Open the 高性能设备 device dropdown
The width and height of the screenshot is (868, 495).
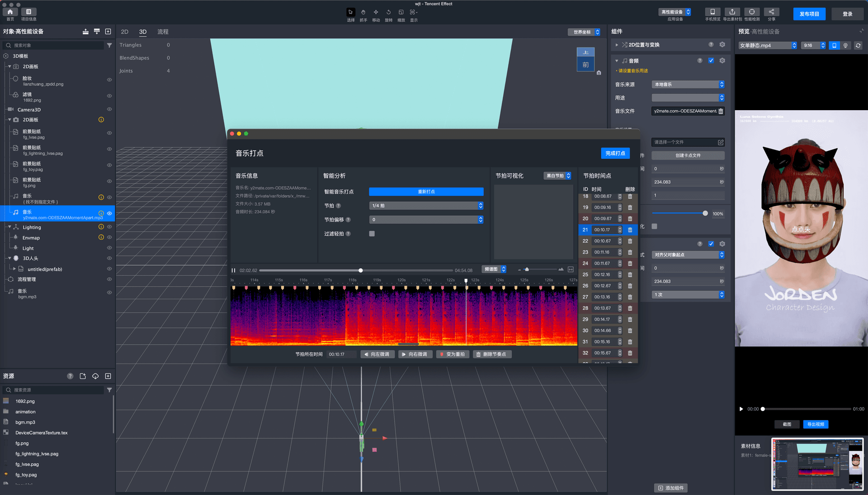click(675, 12)
